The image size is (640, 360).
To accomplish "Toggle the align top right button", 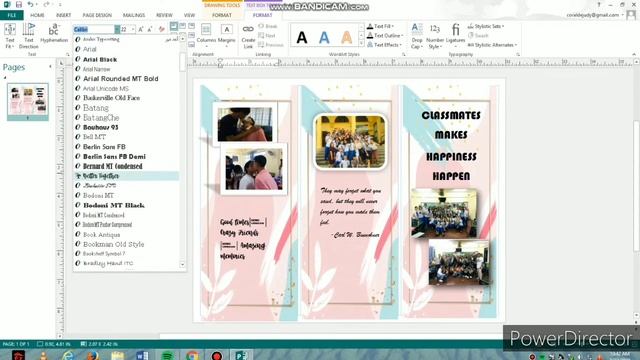I will click(191, 26).
